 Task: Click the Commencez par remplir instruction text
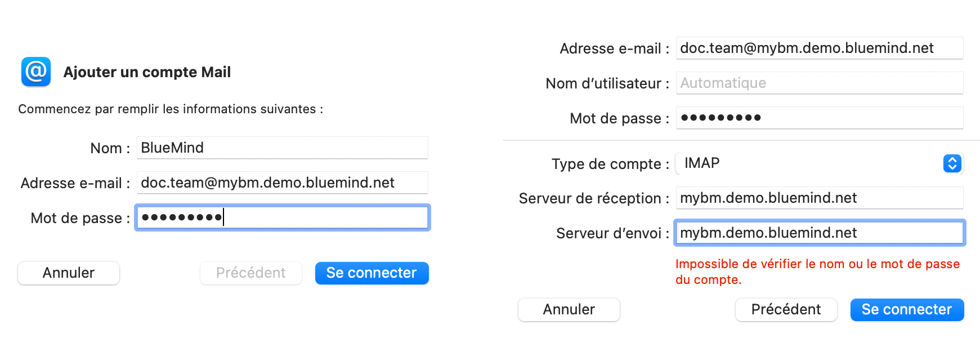[171, 109]
